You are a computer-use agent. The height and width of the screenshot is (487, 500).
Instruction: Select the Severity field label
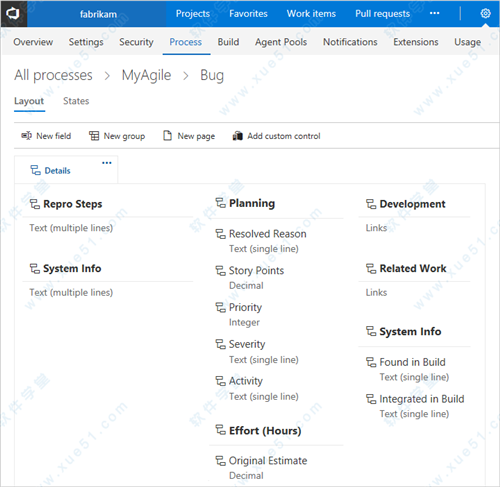247,344
